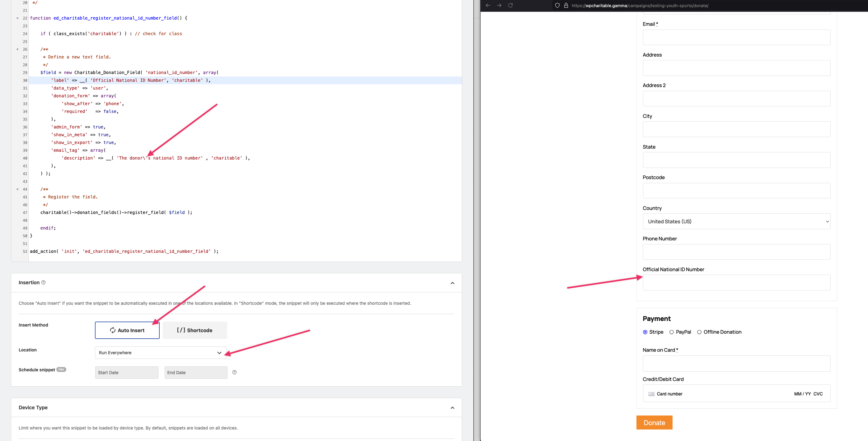868x441 pixels.
Task: Click the 'required' => false code line
Action: [90, 111]
